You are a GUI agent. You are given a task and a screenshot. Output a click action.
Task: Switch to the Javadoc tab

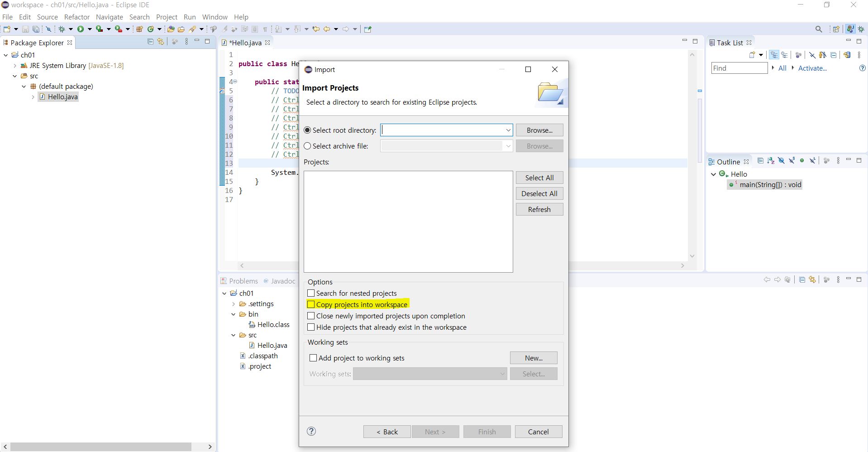point(279,281)
